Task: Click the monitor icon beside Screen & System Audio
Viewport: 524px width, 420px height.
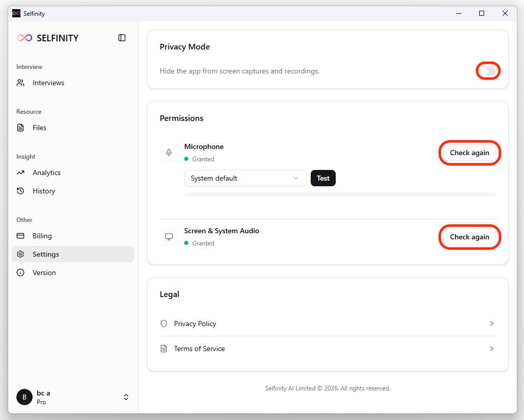Action: (169, 237)
